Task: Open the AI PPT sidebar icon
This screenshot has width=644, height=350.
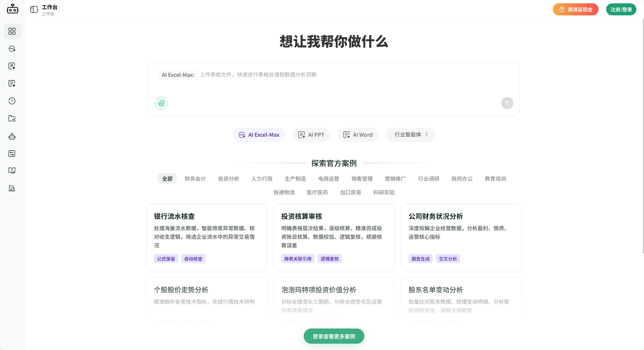Action: point(12,66)
